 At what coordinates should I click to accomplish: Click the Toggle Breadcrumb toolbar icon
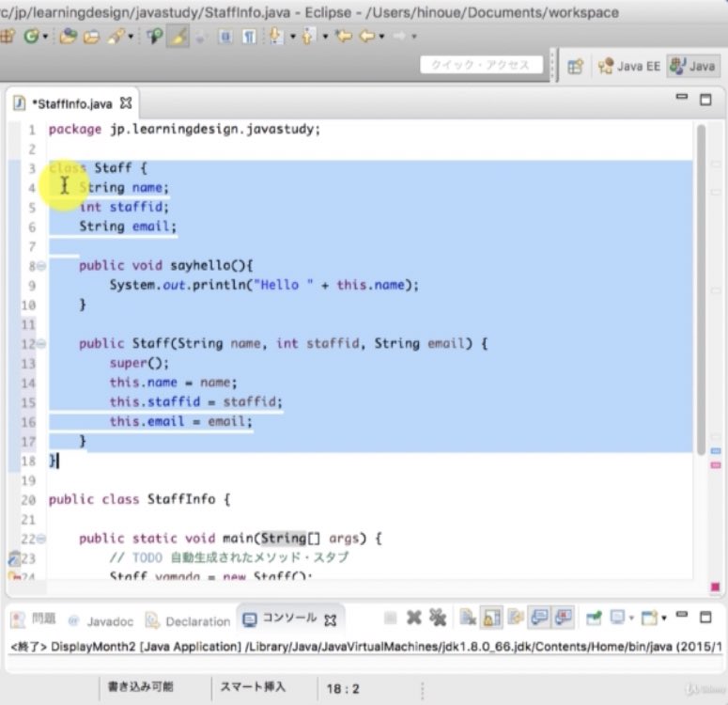point(155,37)
